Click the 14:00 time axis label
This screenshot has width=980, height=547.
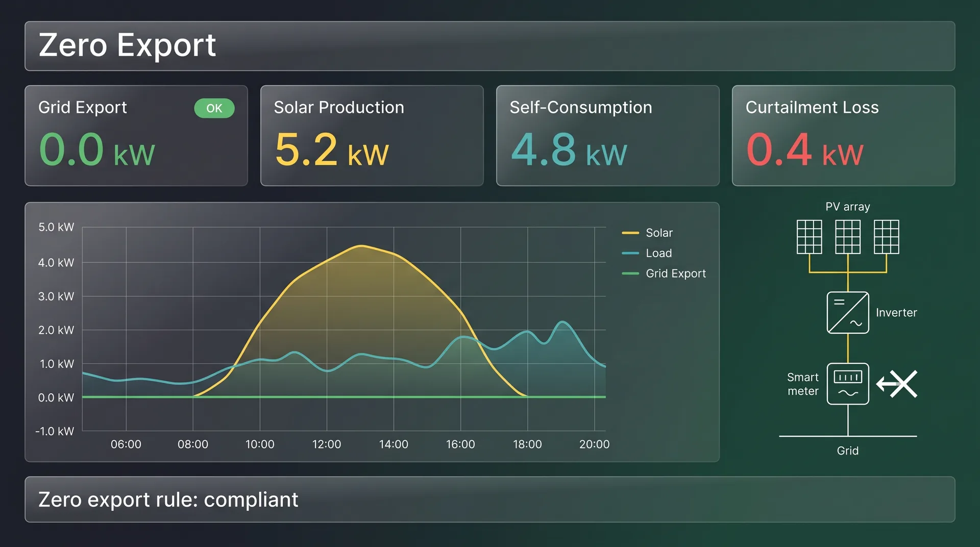tap(394, 444)
